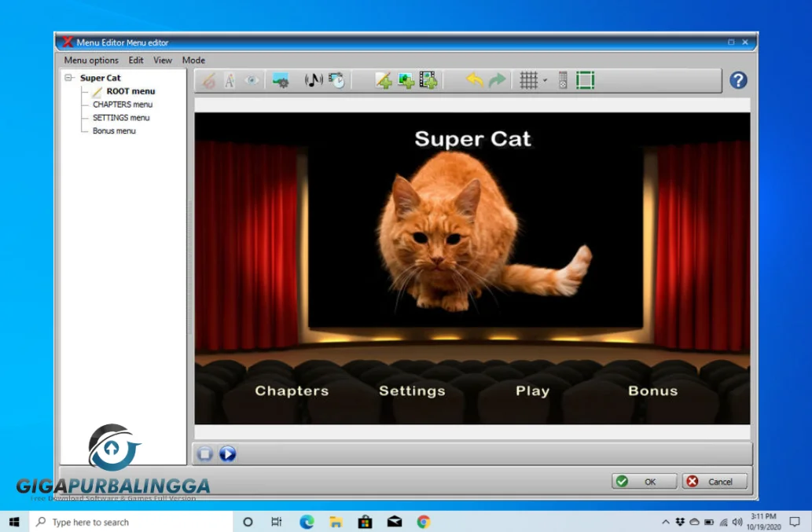Select the text letter A tool
Viewport: 812px width, 532px height.
(230, 80)
